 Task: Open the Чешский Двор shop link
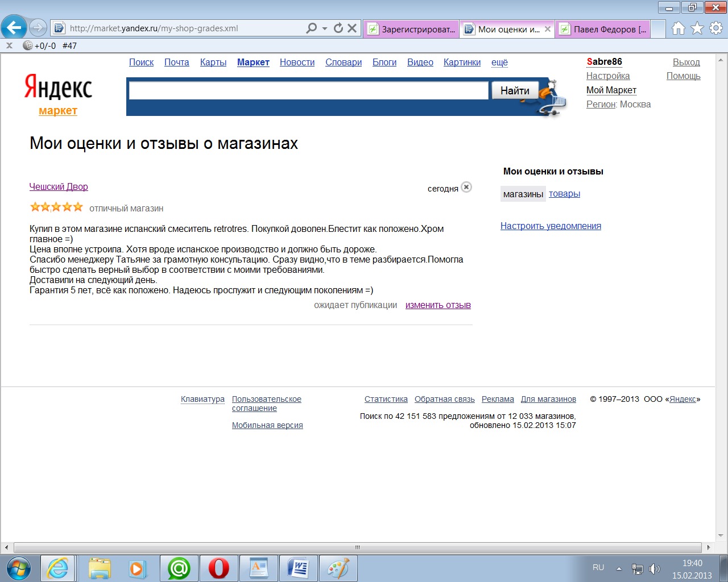(x=59, y=187)
